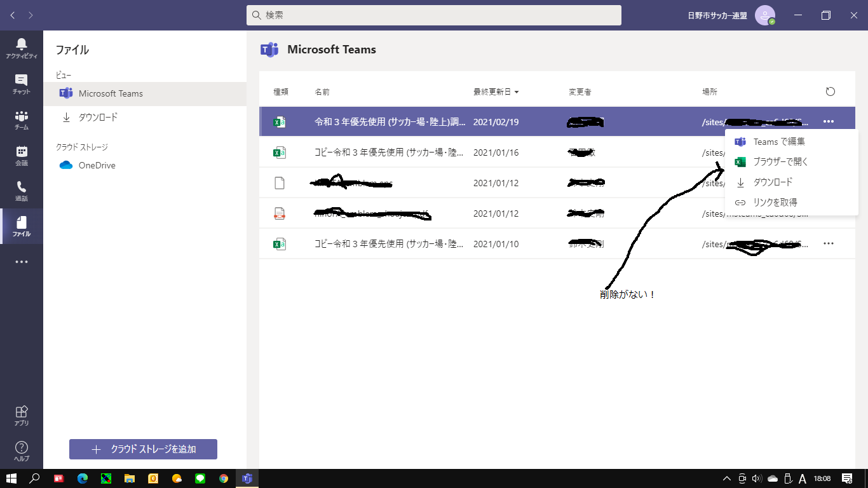Open Windows taskbar search
Screen dimensions: 868x488
[x=35, y=478]
